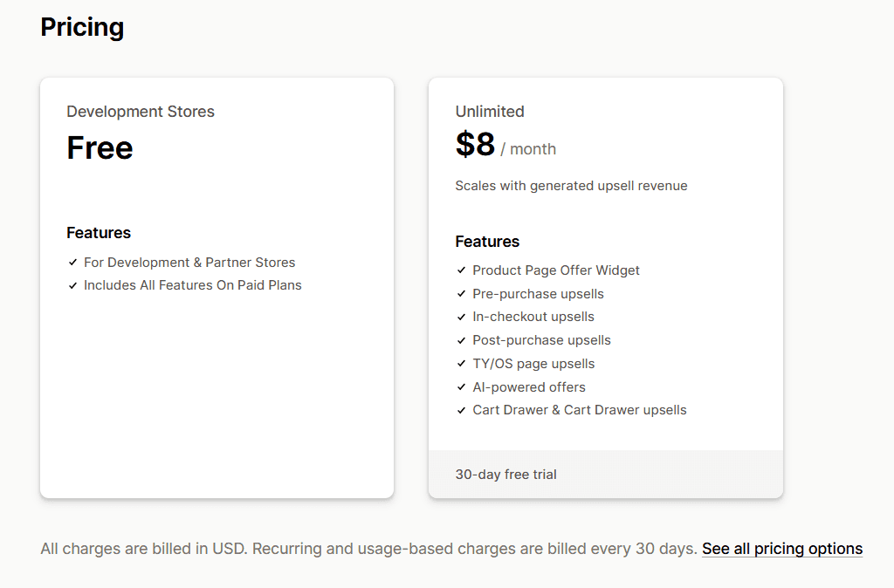
Task: Click the Development Stores plan title
Action: [141, 111]
